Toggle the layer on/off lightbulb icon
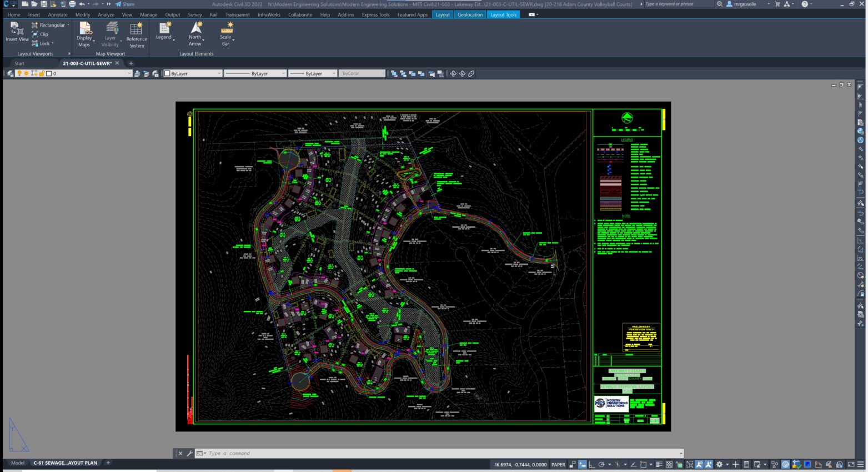This screenshot has width=868, height=472. 18,73
